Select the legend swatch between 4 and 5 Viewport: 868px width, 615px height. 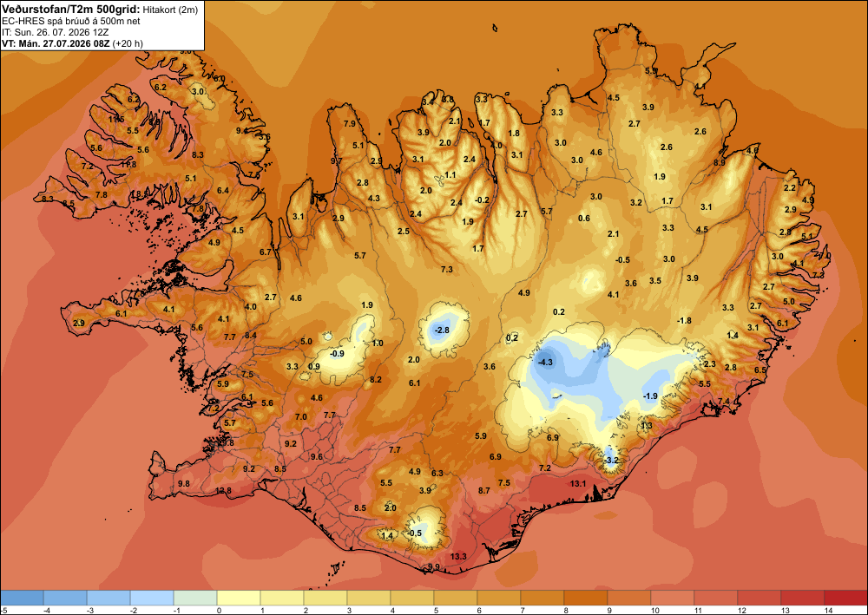411,598
